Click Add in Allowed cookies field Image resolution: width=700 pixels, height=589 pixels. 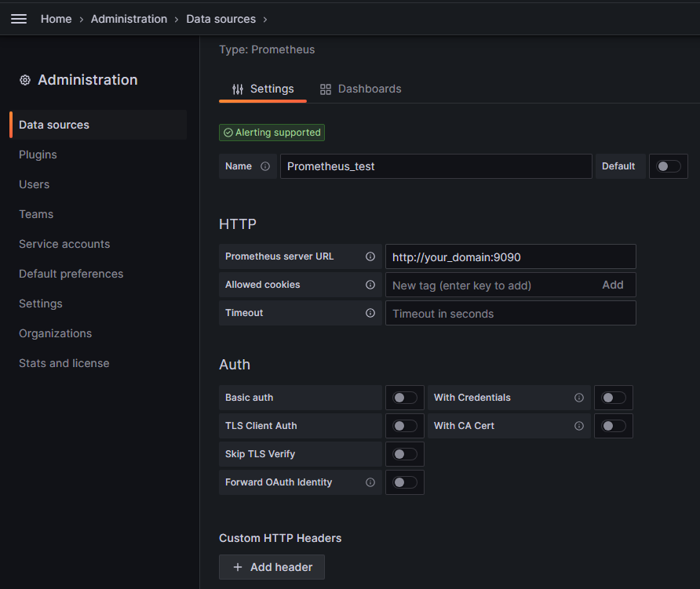612,285
